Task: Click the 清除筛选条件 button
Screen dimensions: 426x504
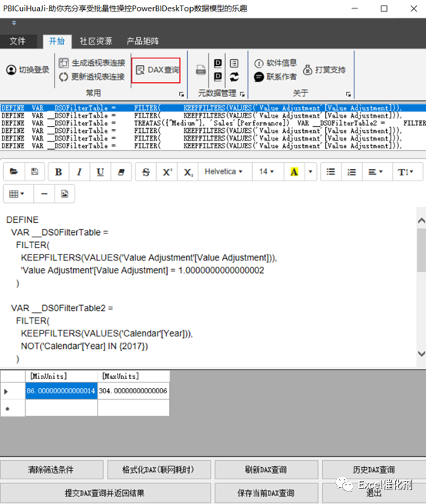Action: coord(52,470)
